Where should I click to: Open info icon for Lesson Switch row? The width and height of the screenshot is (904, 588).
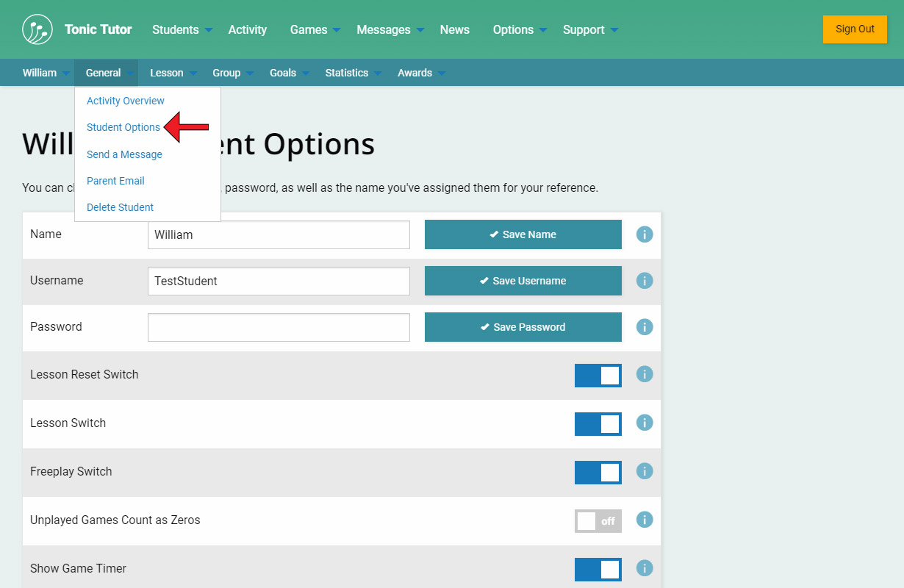click(x=645, y=423)
